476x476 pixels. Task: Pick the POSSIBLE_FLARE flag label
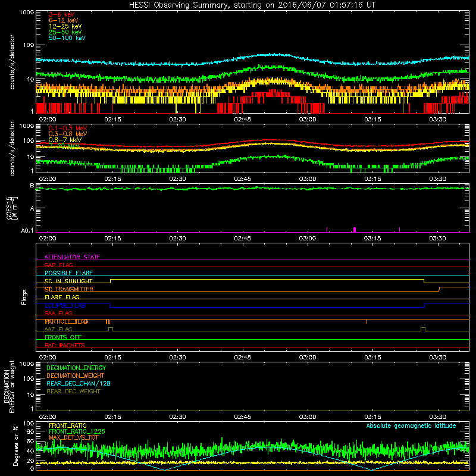point(68,273)
